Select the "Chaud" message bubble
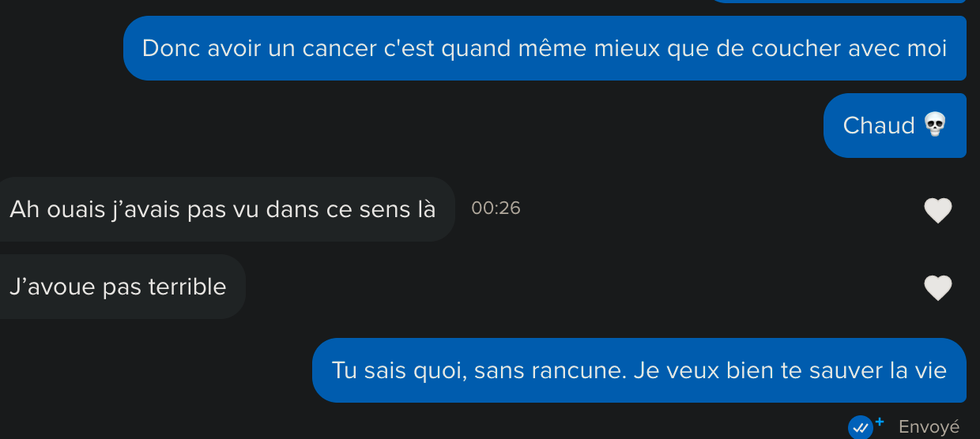Image resolution: width=980 pixels, height=439 pixels. (895, 126)
